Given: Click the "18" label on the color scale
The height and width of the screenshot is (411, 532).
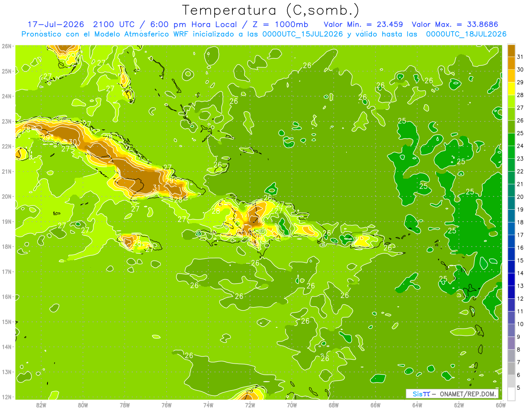Looking at the screenshot, I should [x=520, y=222].
